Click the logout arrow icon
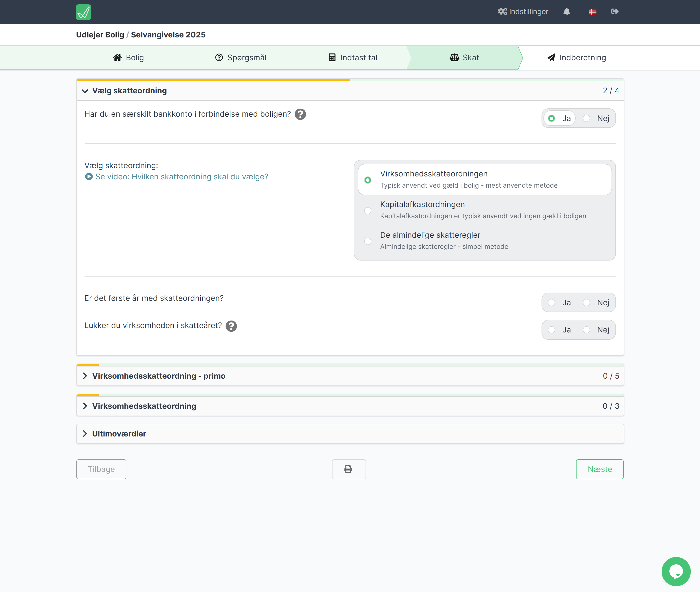The width and height of the screenshot is (700, 592). 615,11
